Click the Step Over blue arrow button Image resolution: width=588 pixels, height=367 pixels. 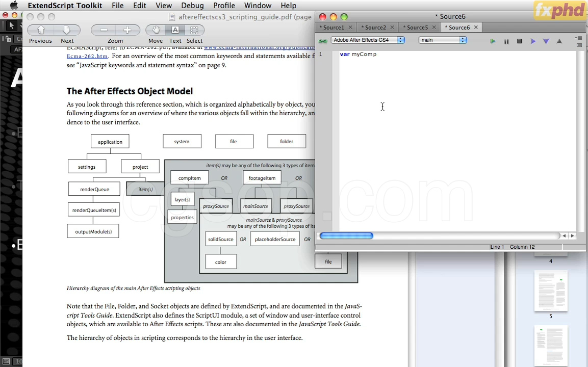(533, 41)
